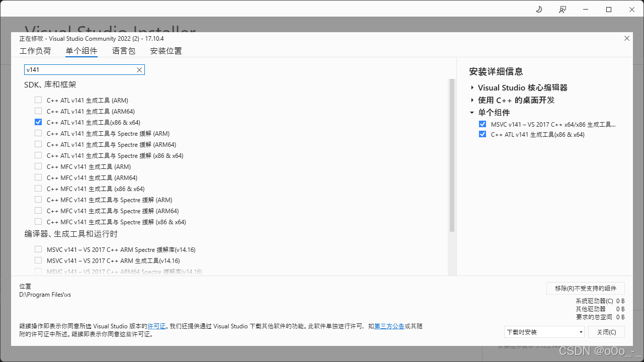The height and width of the screenshot is (362, 644).
Task: Click the component list vertical scrollbar
Action: tap(452, 155)
